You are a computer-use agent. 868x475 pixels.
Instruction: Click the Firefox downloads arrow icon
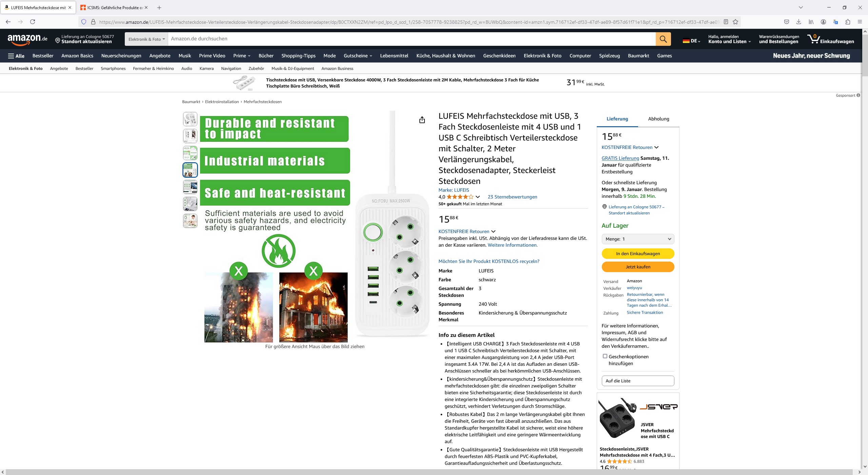798,22
